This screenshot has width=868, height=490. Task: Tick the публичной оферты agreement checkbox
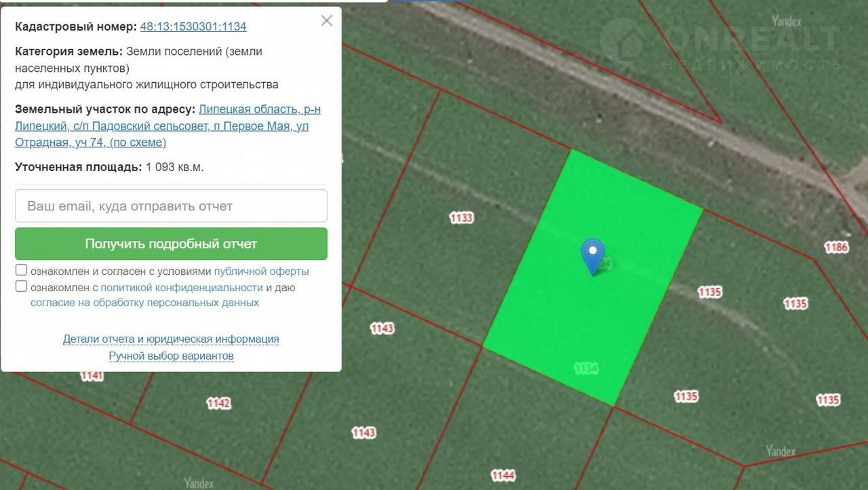(x=22, y=270)
